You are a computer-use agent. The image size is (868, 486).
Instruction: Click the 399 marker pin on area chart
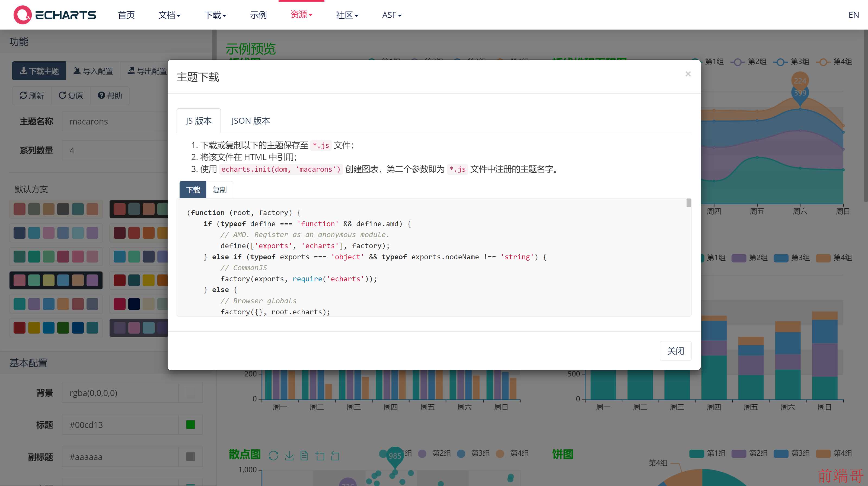800,94
